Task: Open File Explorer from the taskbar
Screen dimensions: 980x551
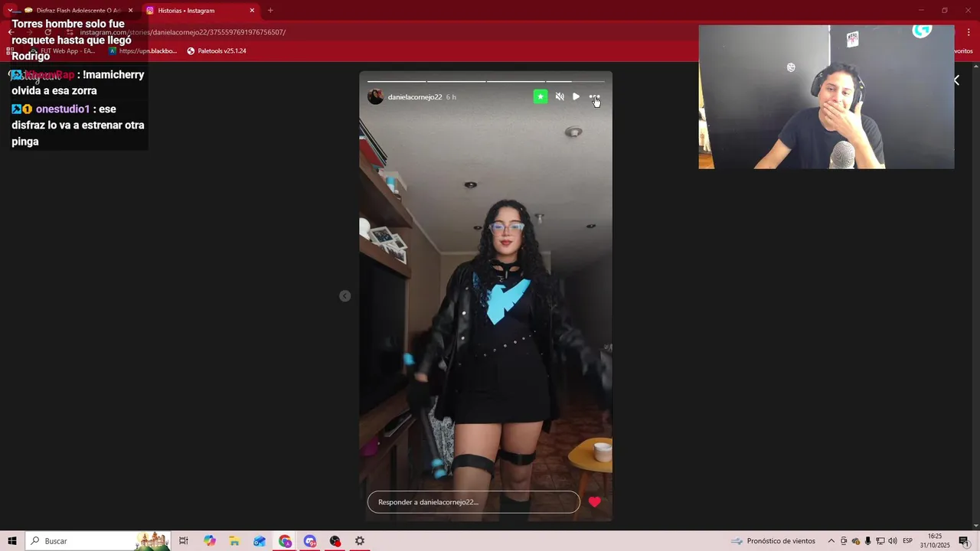Action: tap(234, 541)
